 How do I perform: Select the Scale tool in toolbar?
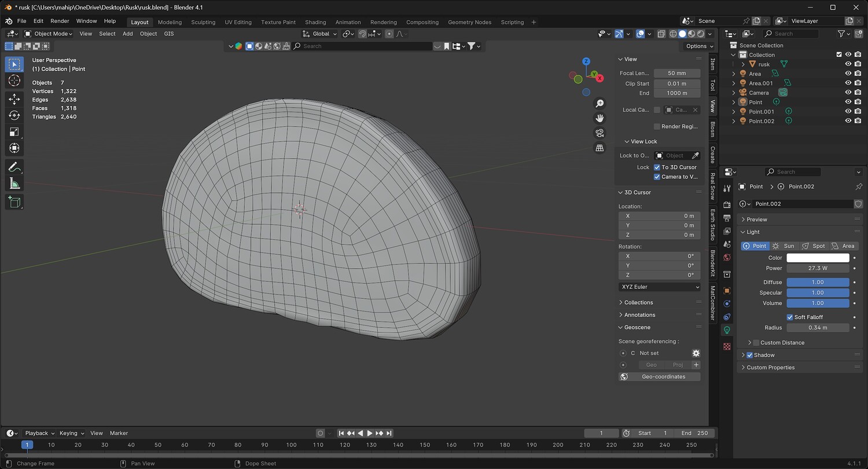click(14, 131)
